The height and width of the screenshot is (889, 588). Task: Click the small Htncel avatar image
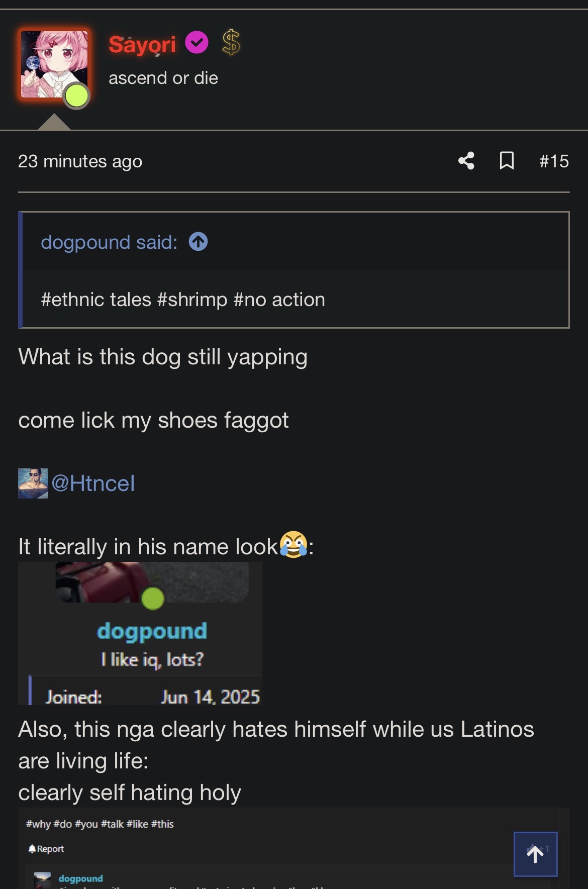33,483
